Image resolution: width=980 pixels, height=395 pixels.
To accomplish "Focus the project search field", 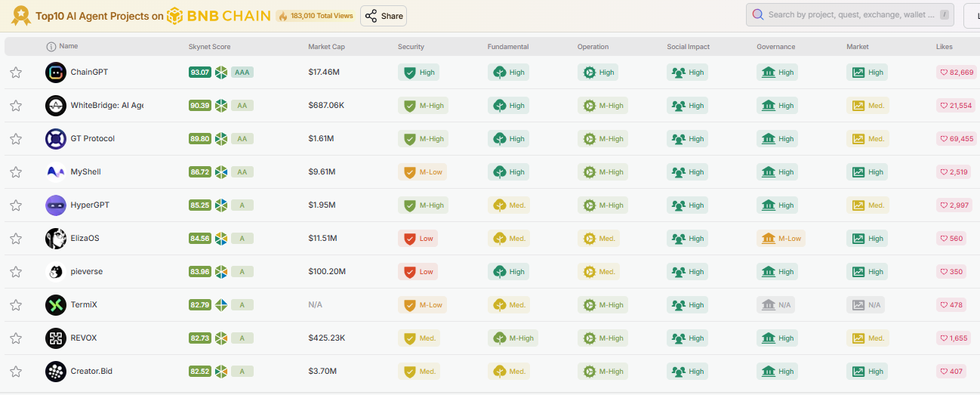I will coord(850,14).
